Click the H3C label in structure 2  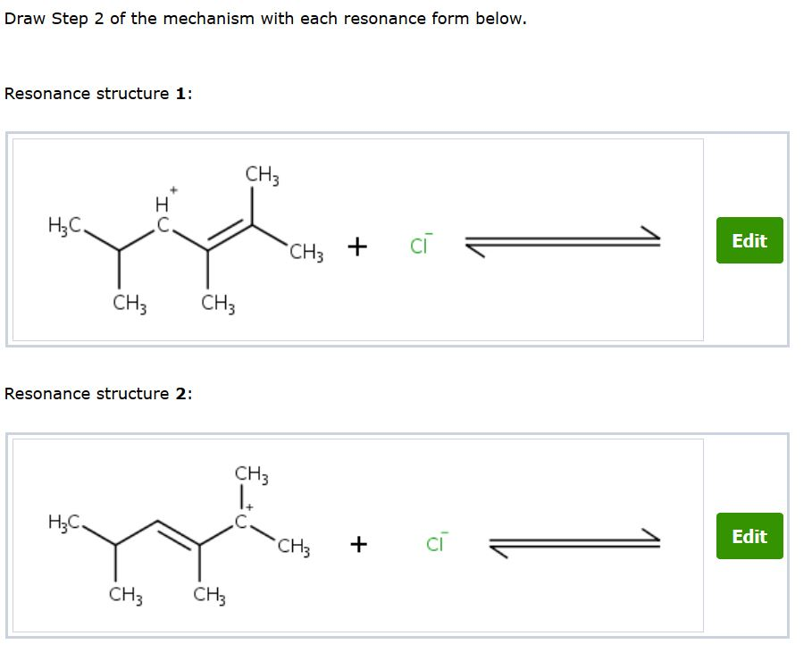pyautogui.click(x=63, y=523)
